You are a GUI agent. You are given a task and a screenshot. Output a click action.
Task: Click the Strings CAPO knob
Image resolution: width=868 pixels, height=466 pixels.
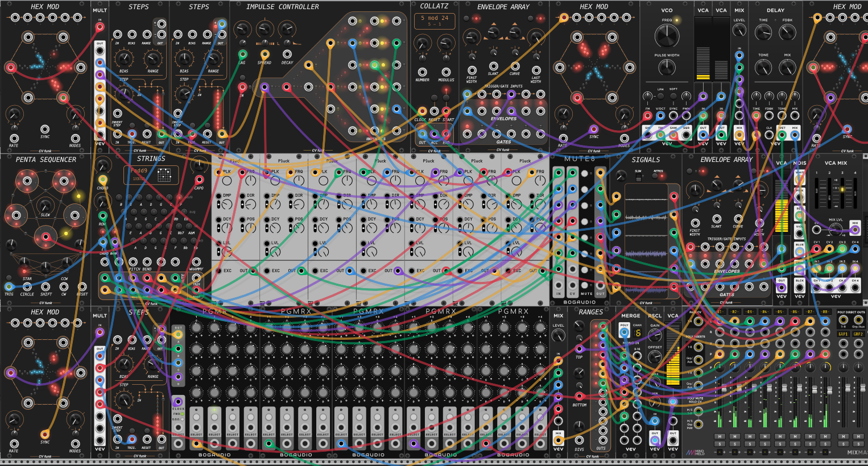click(x=199, y=165)
